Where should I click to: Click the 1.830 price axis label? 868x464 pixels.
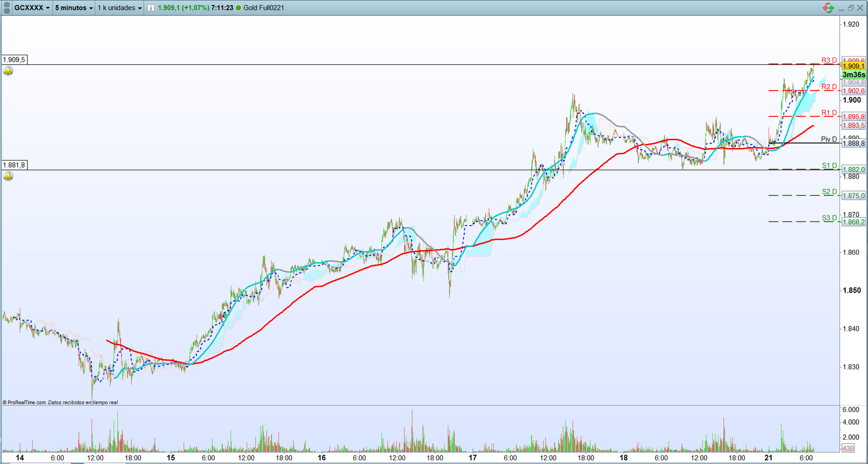click(851, 367)
